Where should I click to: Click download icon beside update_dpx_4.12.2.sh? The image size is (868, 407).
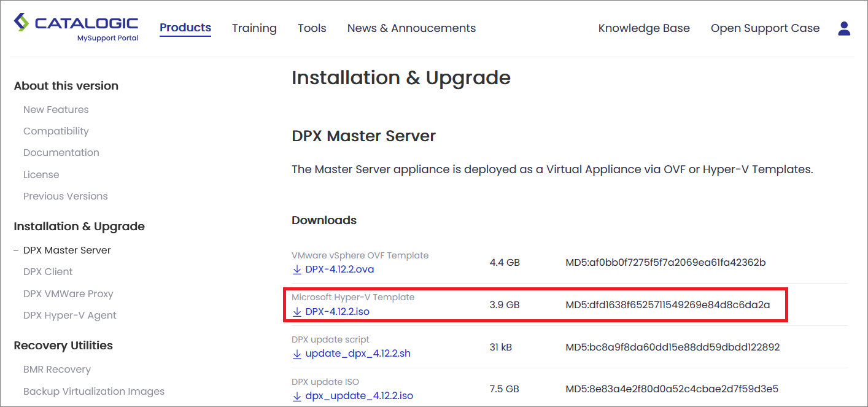(297, 354)
